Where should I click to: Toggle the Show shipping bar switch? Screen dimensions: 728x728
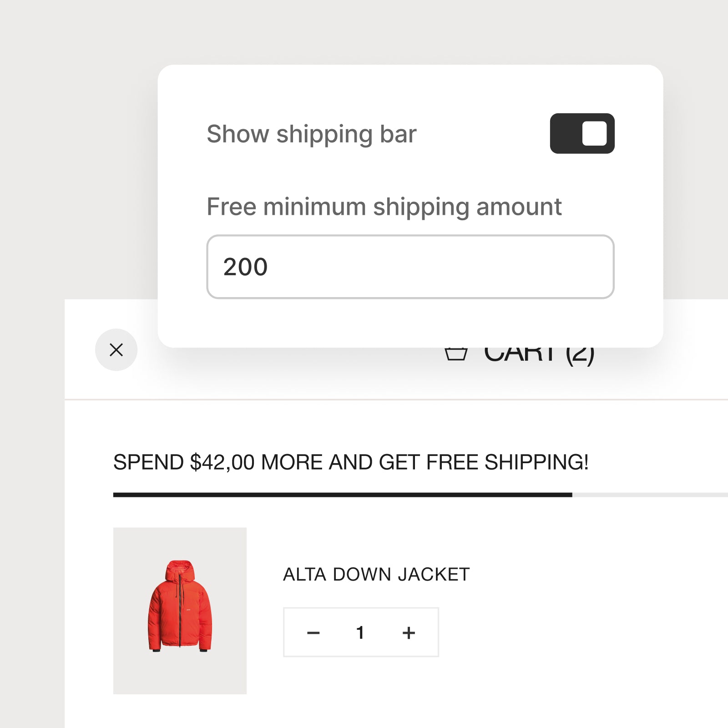click(582, 133)
